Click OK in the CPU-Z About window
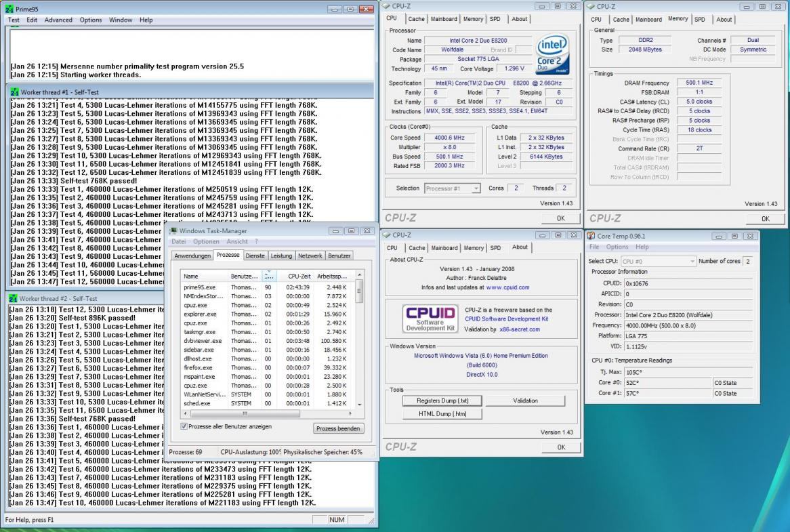This screenshot has width=790, height=532. (x=561, y=447)
